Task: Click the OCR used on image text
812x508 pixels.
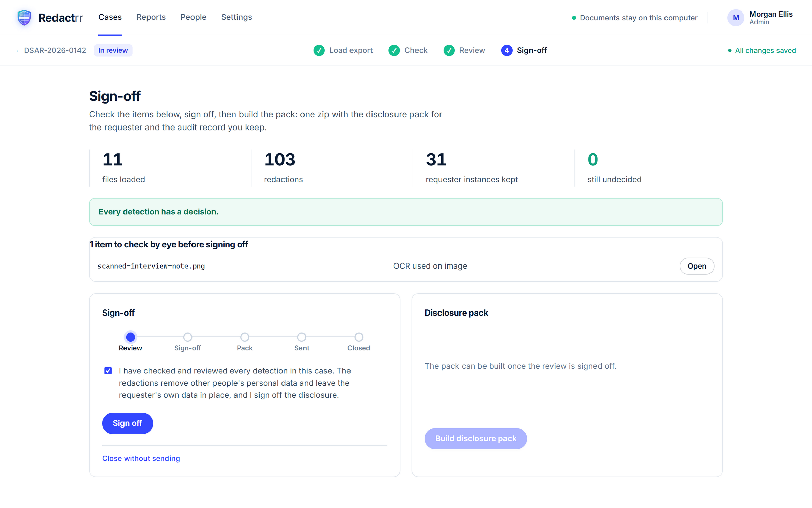Action: pyautogui.click(x=430, y=266)
